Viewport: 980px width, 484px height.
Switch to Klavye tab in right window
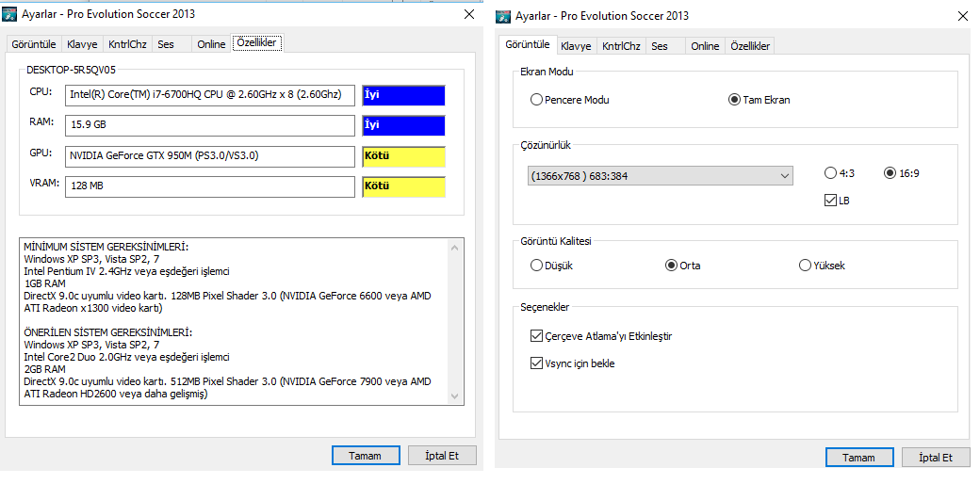(576, 46)
